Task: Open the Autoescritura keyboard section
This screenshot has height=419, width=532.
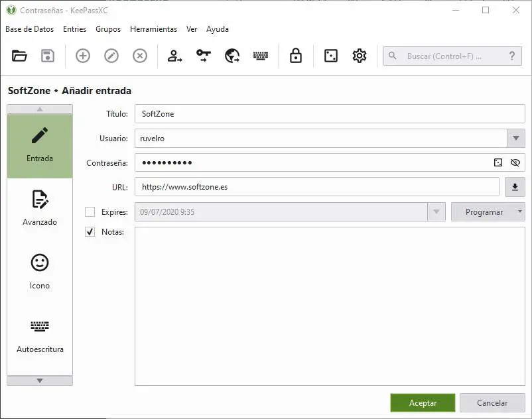Action: click(x=40, y=335)
